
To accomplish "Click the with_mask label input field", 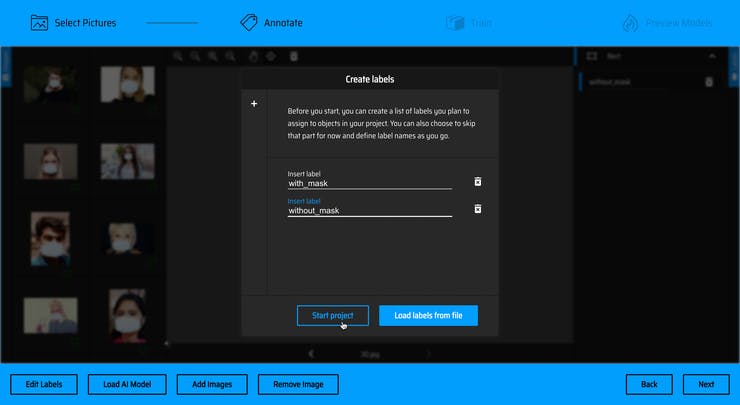I will [369, 183].
